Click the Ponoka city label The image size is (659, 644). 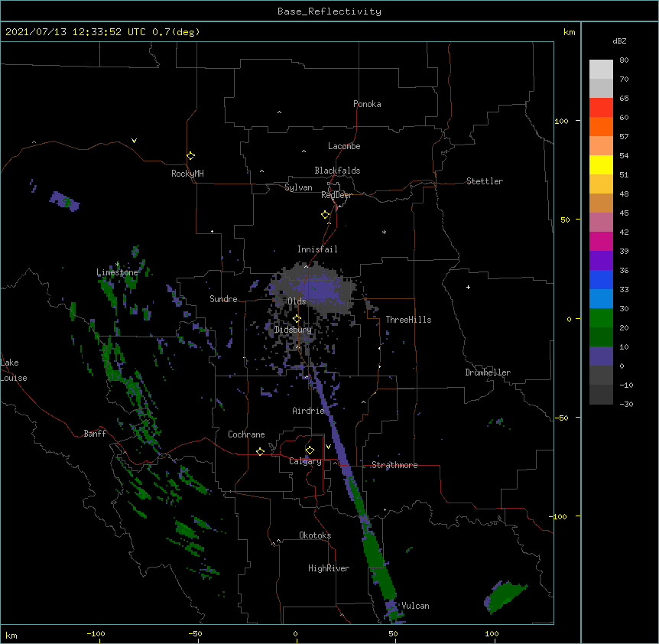click(x=367, y=104)
